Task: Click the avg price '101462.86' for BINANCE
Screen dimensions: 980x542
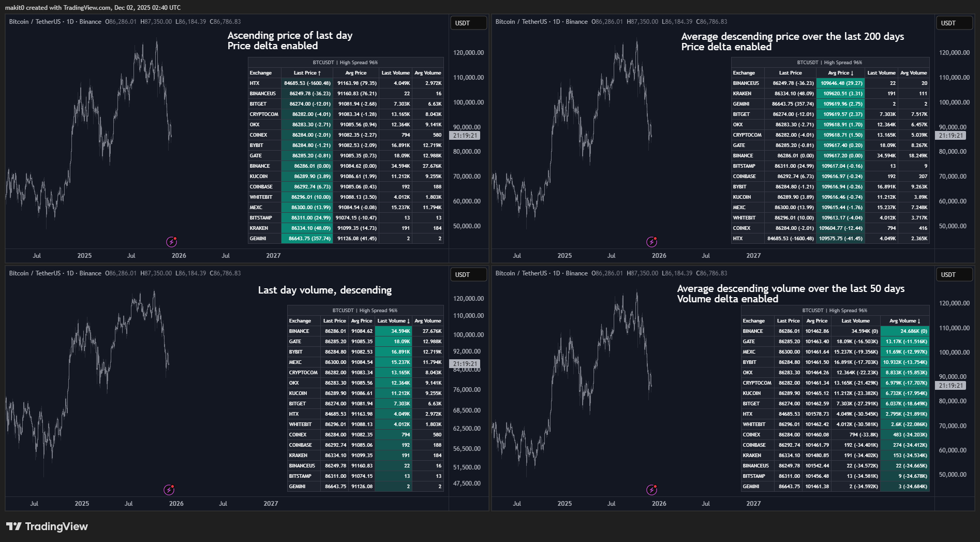Action: click(x=818, y=331)
